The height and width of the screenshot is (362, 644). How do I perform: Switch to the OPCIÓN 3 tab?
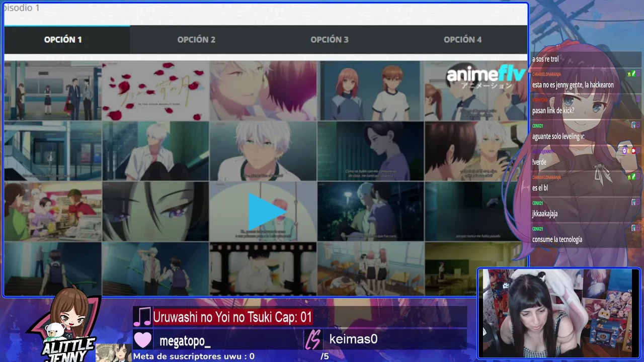coord(330,40)
